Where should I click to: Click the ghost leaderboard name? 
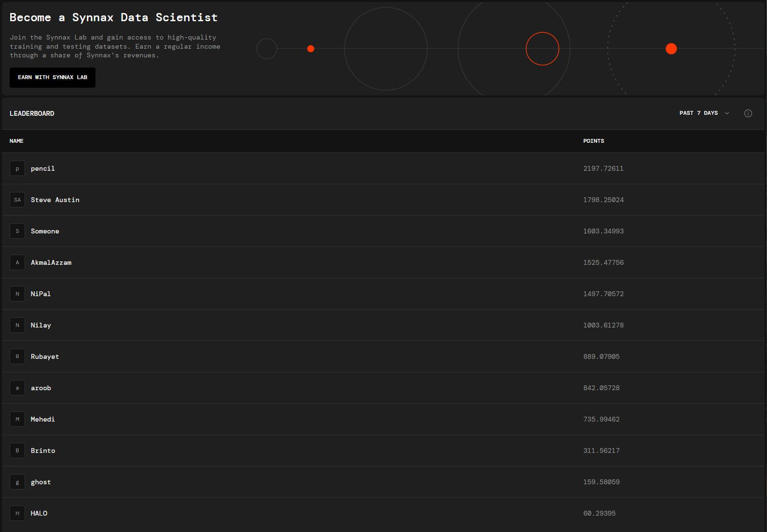[x=41, y=482]
